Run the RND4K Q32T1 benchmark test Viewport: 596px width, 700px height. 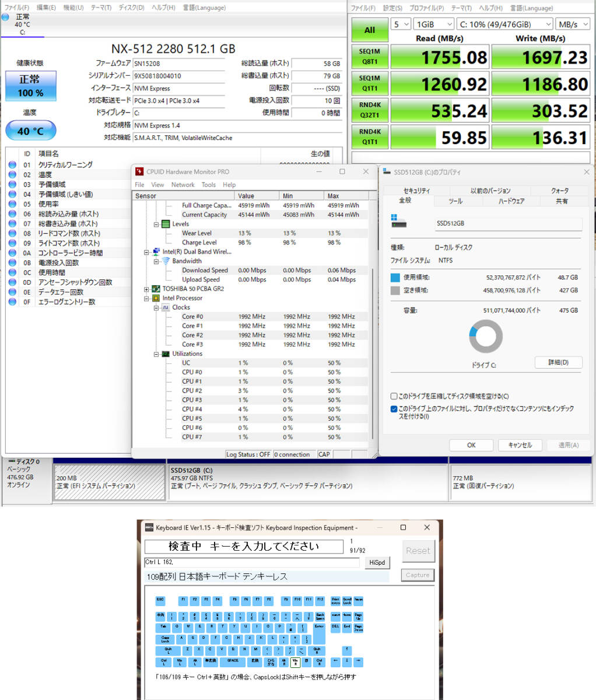[370, 110]
